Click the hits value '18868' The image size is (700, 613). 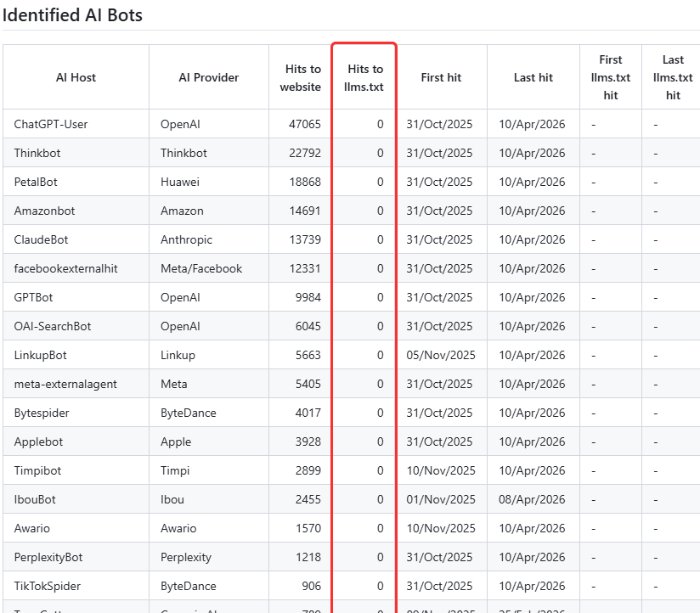coord(305,182)
